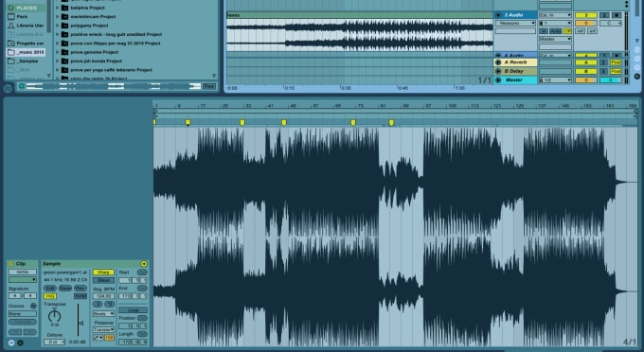Click the kaliphra Project folder icon
Screen dimensions: 644x352
[x=64, y=8]
